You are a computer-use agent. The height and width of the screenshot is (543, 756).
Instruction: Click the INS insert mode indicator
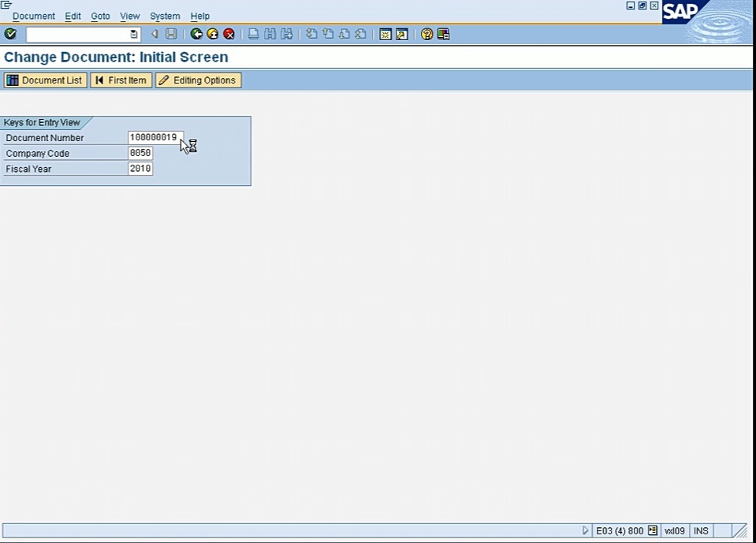point(701,531)
